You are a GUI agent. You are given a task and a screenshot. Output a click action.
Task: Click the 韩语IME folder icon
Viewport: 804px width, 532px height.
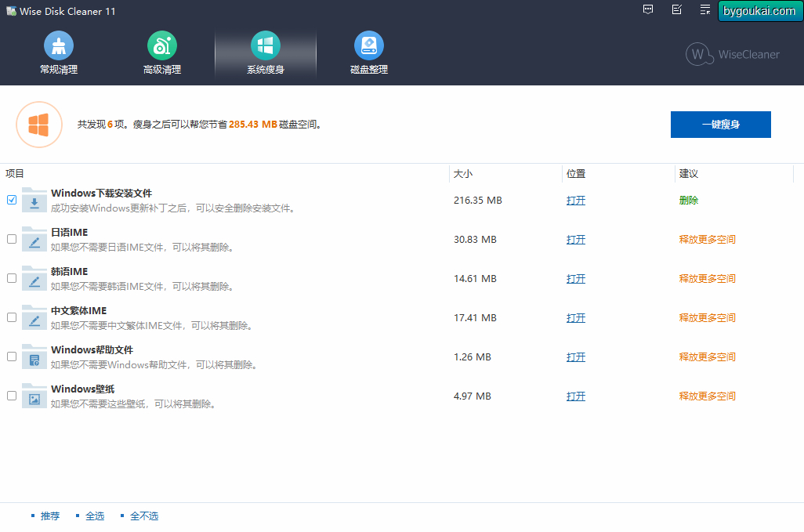click(x=34, y=279)
